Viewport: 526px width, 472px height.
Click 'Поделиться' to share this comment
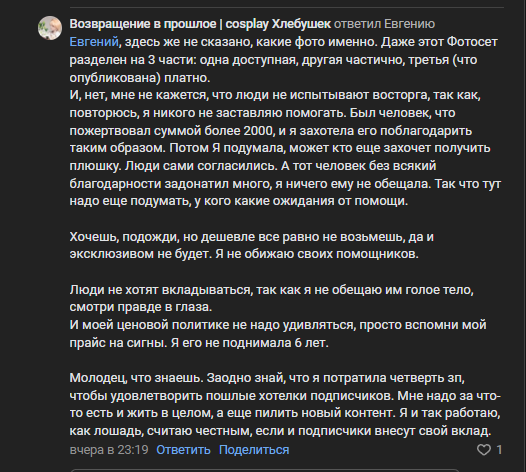(254, 450)
